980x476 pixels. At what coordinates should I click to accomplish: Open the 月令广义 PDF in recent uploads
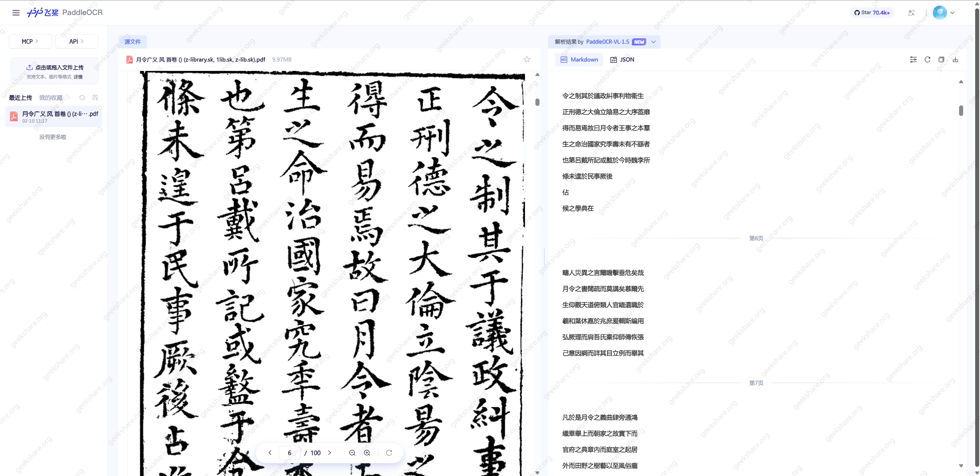[54, 116]
